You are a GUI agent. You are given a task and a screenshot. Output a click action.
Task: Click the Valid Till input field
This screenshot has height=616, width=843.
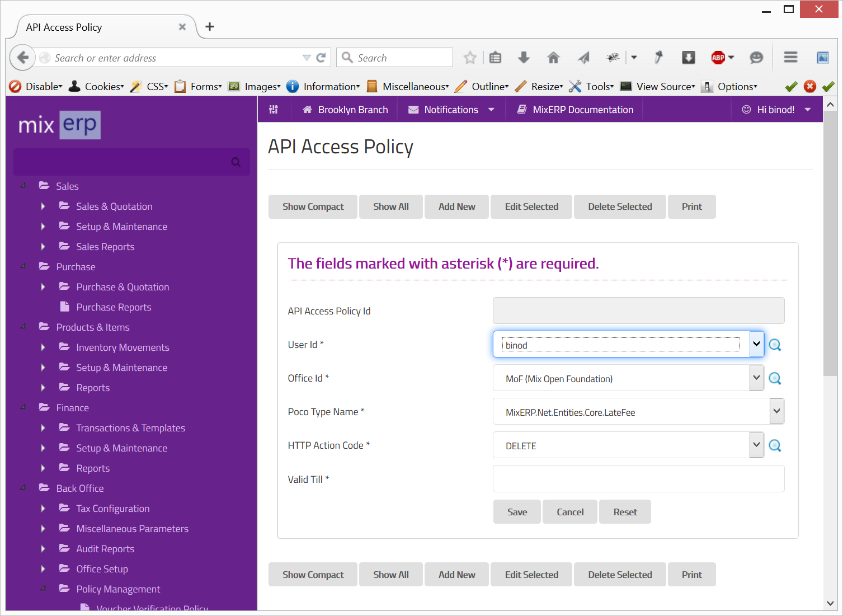point(638,479)
